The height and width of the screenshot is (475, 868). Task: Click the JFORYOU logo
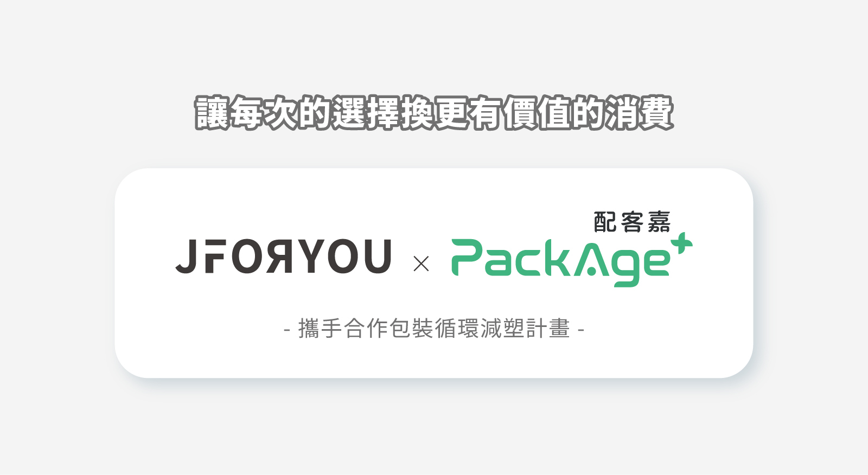(x=283, y=256)
